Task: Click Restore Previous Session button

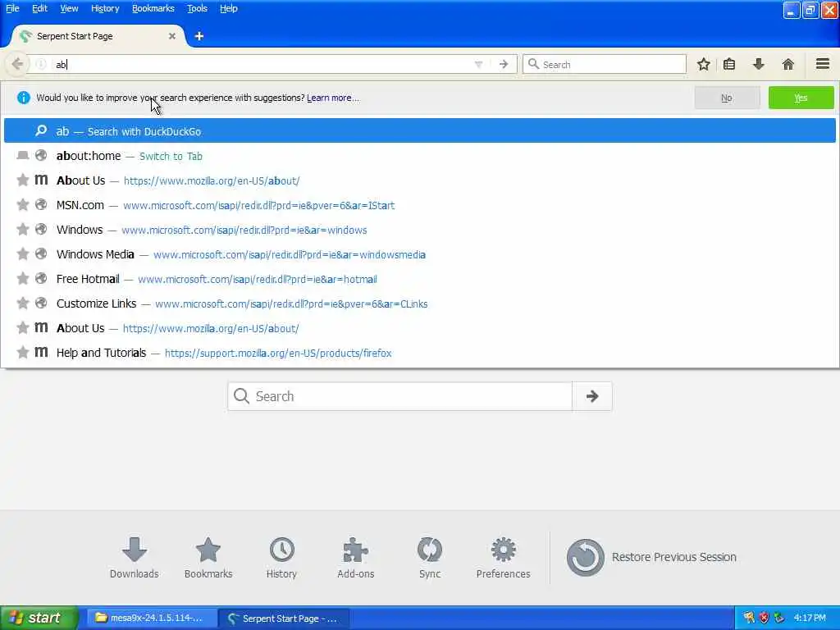Action: (651, 557)
